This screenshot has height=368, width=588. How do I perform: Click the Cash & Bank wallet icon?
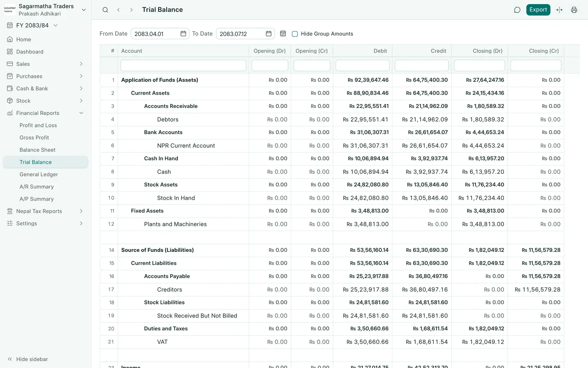tap(10, 88)
